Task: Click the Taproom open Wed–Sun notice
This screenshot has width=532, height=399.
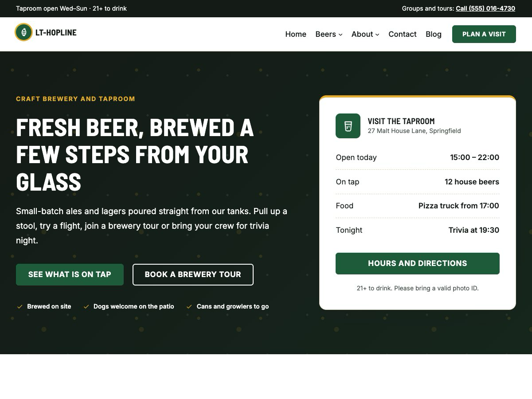Action: pos(71,8)
